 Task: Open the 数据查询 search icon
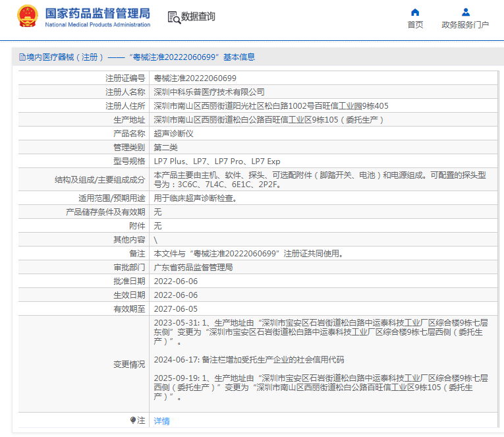point(174,17)
